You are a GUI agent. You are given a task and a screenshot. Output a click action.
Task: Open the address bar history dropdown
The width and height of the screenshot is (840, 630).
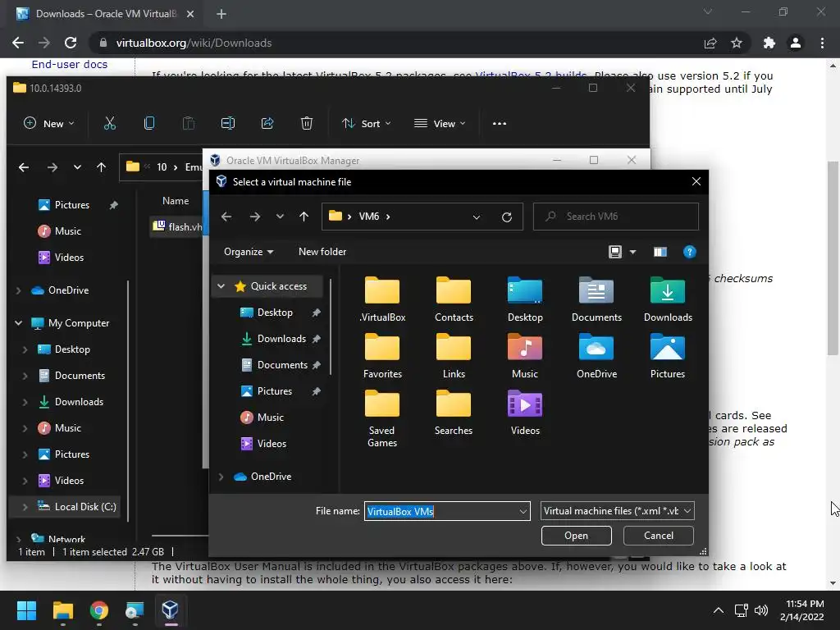(x=477, y=217)
